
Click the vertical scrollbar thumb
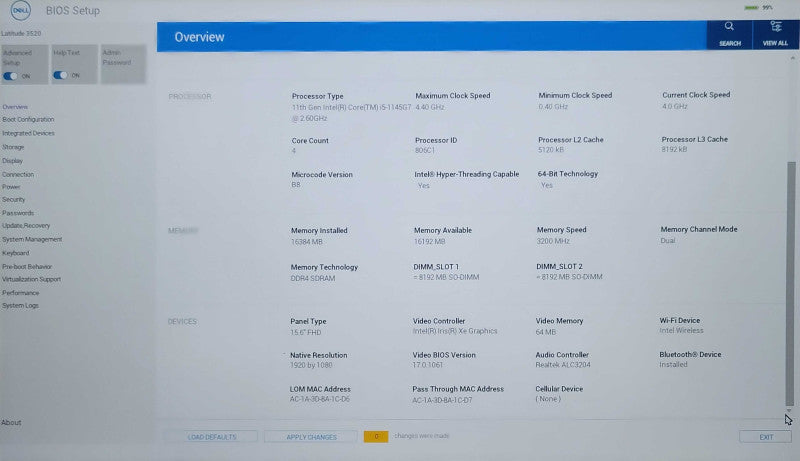click(x=791, y=283)
